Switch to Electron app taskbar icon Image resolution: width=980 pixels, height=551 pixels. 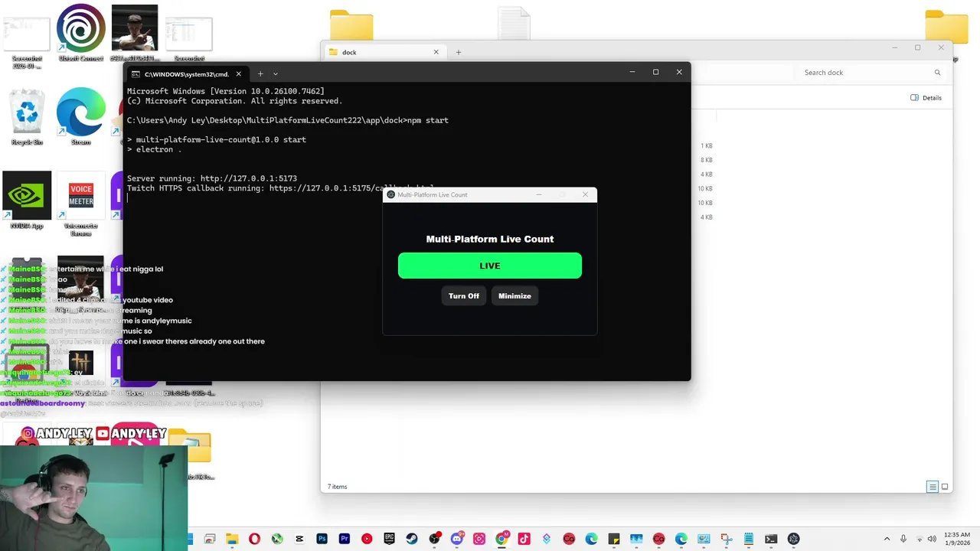tap(794, 539)
